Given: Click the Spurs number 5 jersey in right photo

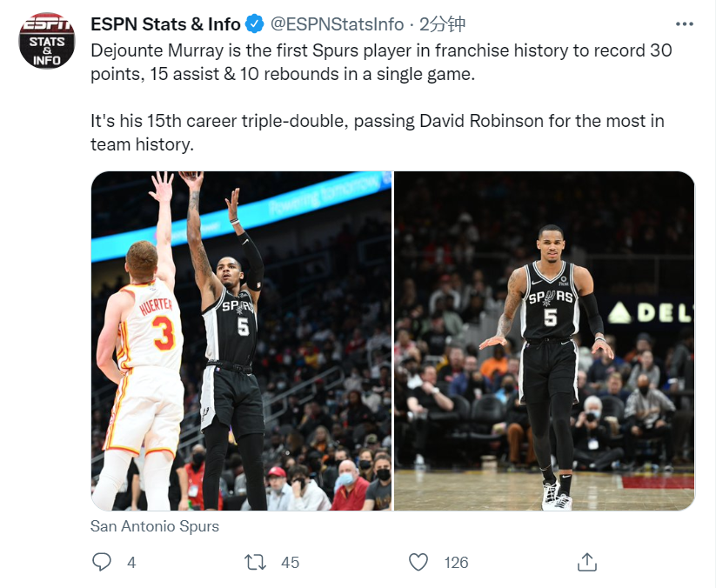Looking at the screenshot, I should pyautogui.click(x=550, y=301).
